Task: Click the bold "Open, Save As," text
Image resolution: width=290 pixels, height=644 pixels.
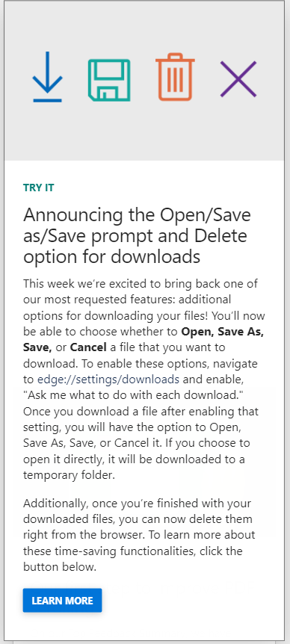Action: coord(223,332)
